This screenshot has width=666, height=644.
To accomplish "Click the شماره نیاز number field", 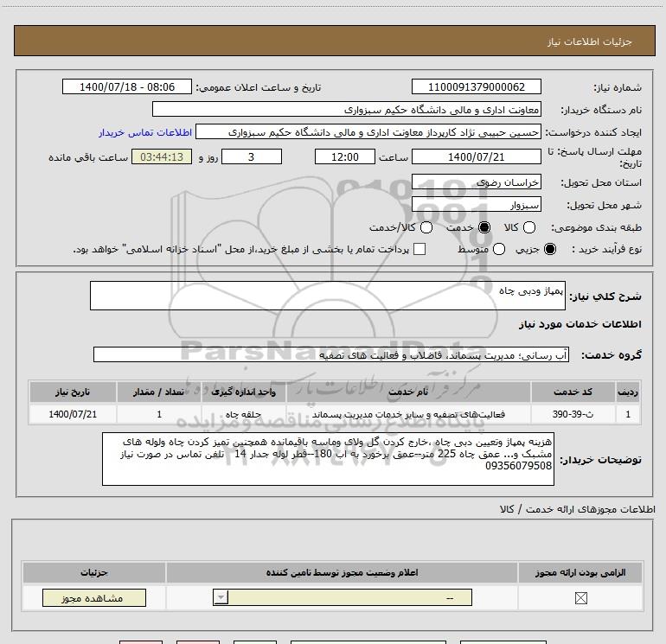I will [476, 87].
